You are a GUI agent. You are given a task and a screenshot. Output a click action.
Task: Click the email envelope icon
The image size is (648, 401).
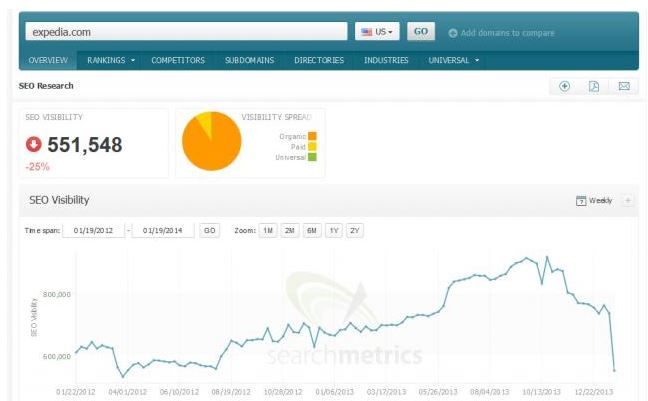click(624, 86)
